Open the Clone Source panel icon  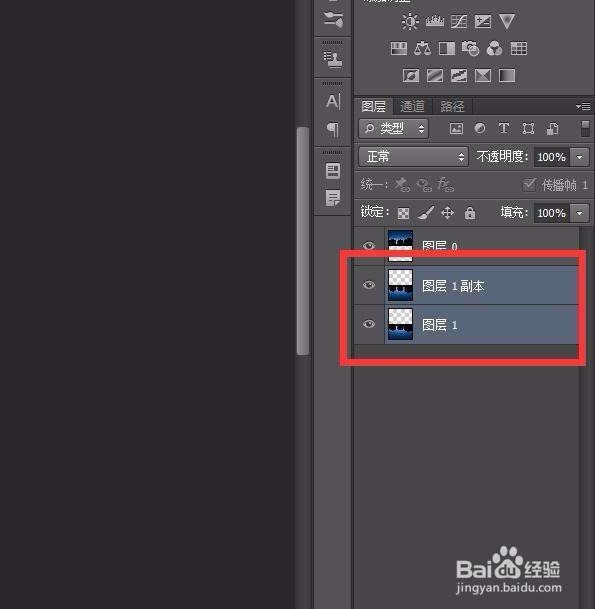click(x=333, y=59)
